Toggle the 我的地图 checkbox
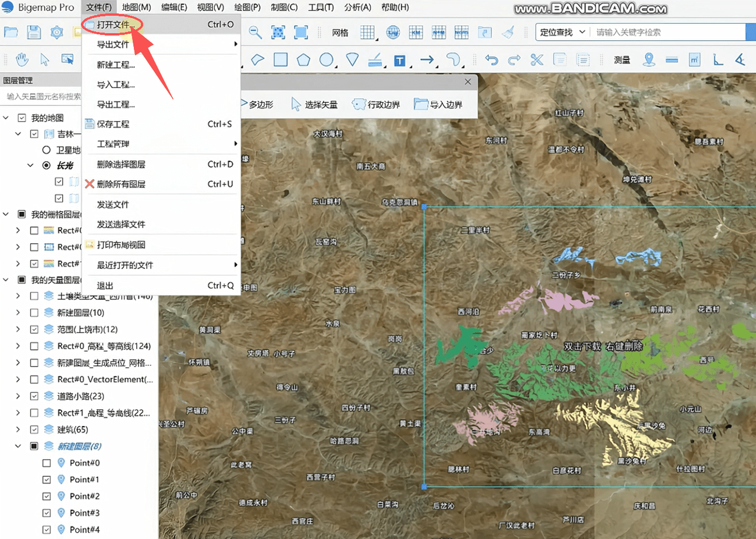756x539 pixels. pyautogui.click(x=22, y=118)
